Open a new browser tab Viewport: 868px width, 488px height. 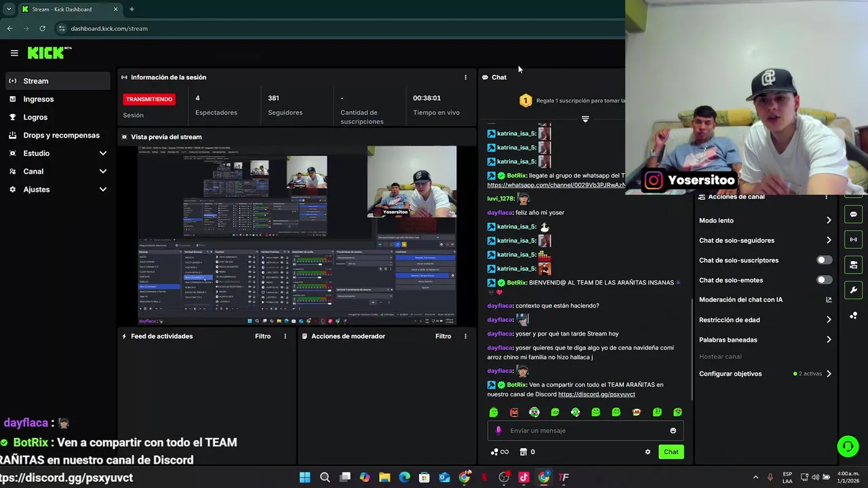tap(132, 9)
